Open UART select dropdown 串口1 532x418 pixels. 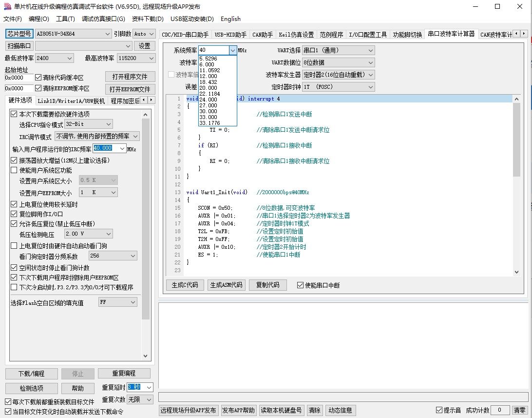click(x=338, y=50)
